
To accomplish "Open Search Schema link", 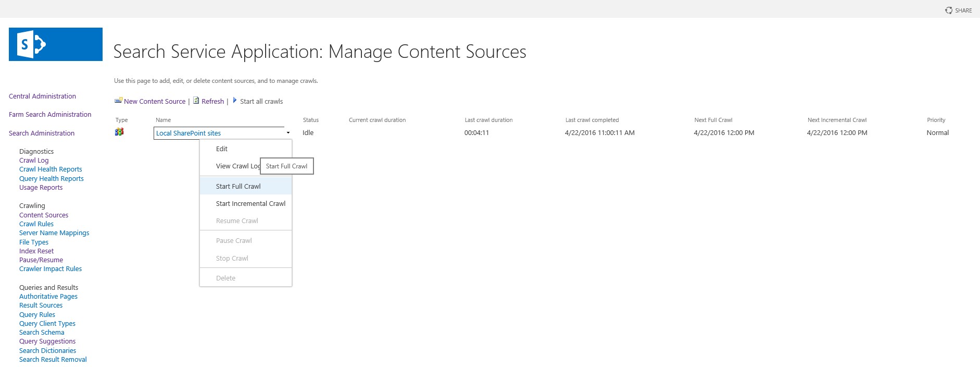I will pos(42,333).
